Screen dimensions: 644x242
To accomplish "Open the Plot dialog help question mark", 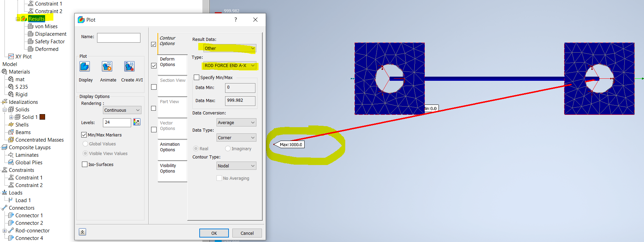I will (x=236, y=20).
